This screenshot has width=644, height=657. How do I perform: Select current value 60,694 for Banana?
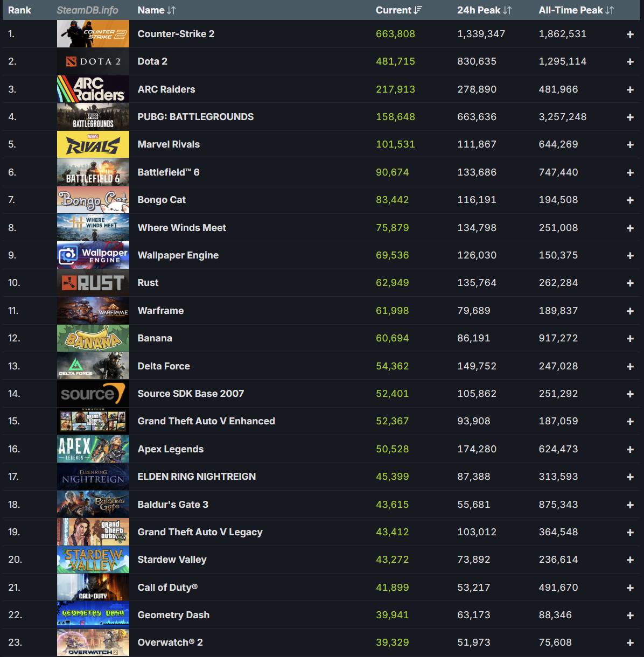(393, 338)
